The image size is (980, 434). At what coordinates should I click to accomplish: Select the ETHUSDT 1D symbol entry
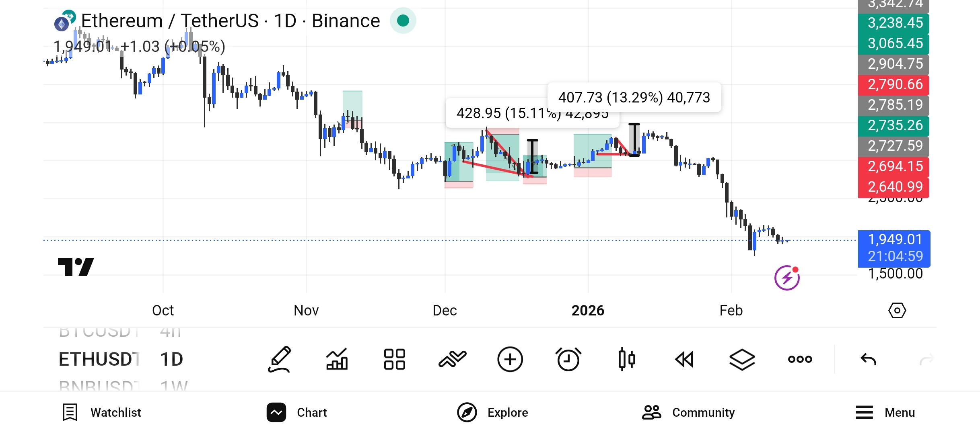tap(121, 359)
